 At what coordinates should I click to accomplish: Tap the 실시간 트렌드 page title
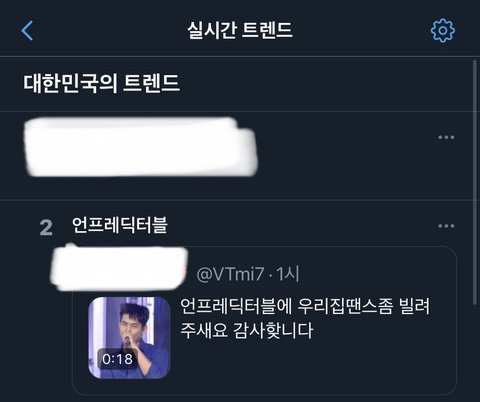(240, 30)
